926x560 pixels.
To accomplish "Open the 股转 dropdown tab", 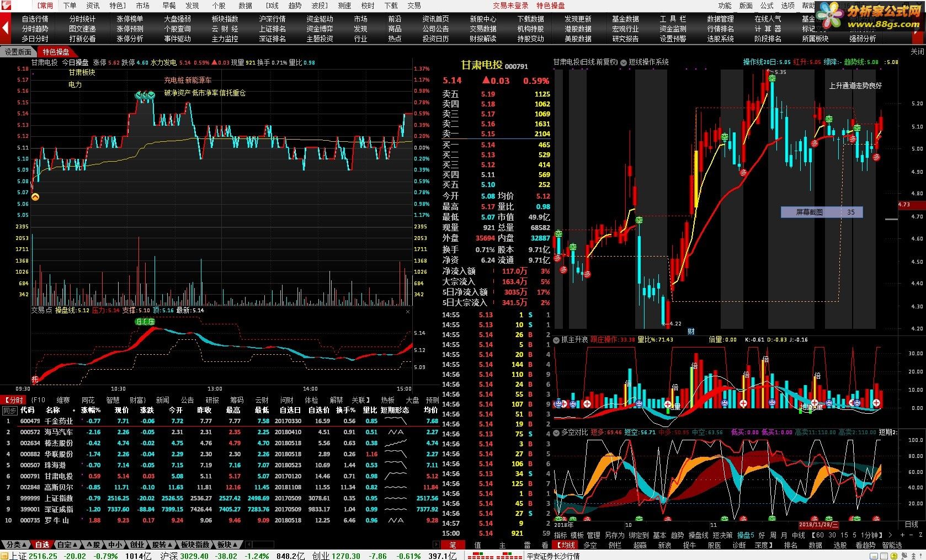I will point(162,545).
